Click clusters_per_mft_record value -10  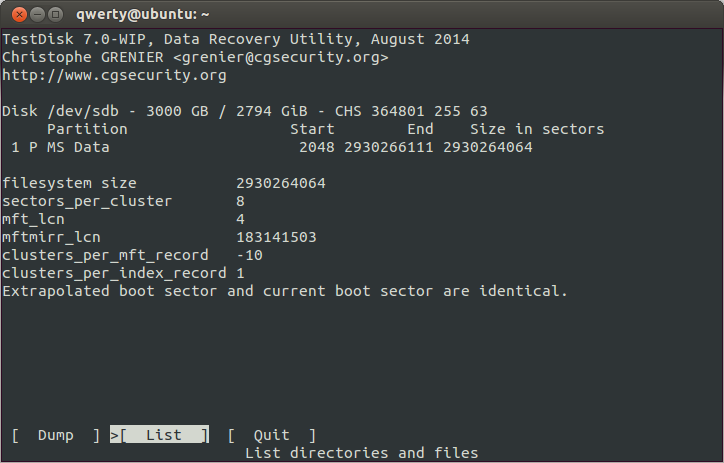coord(249,255)
